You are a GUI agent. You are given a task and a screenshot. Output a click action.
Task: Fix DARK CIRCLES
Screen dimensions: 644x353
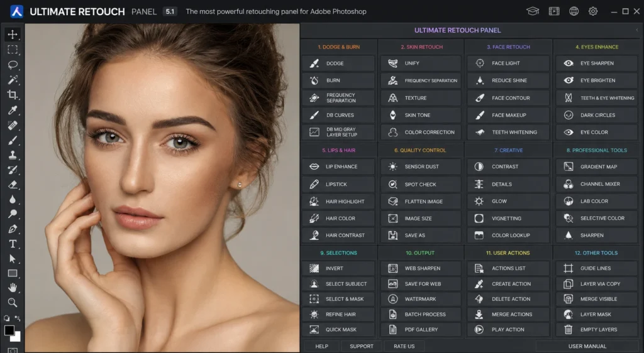click(597, 115)
